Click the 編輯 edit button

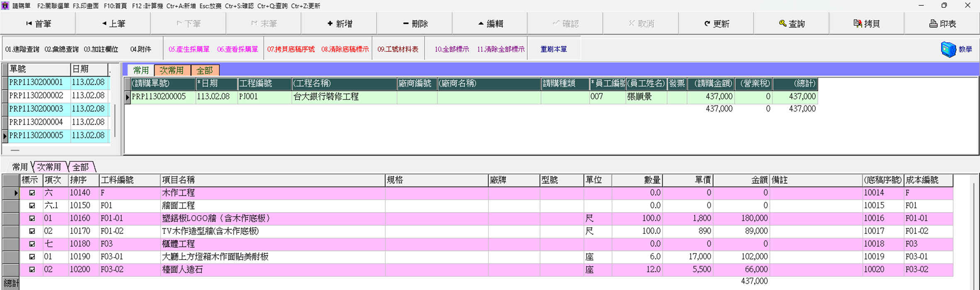click(x=490, y=24)
